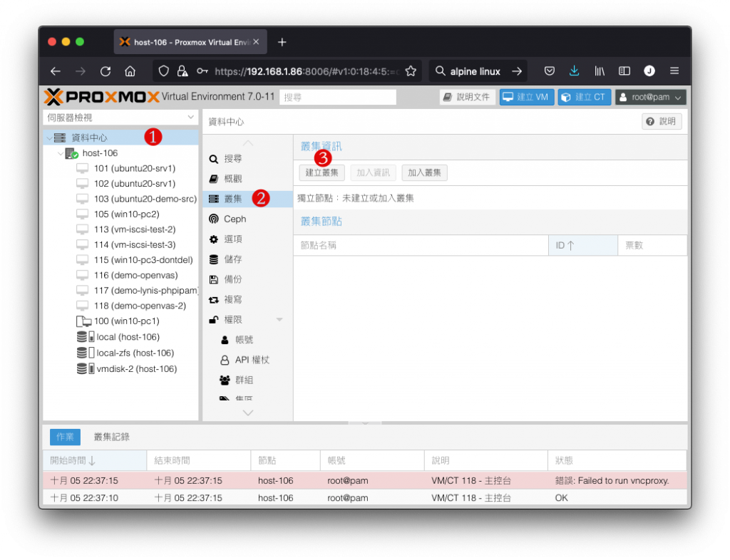Collapse the host-106 tree node
730x560 pixels.
[61, 153]
